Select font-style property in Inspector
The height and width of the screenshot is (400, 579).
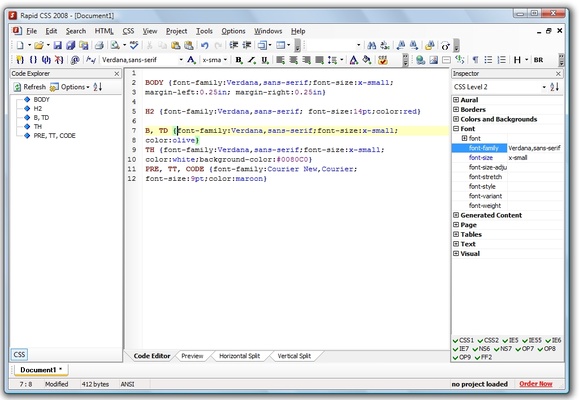click(482, 187)
